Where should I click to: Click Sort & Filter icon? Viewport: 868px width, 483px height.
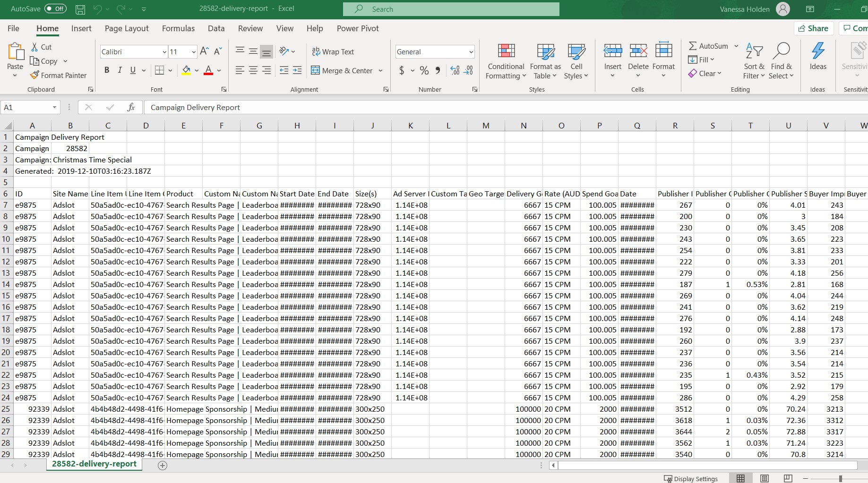click(x=754, y=51)
